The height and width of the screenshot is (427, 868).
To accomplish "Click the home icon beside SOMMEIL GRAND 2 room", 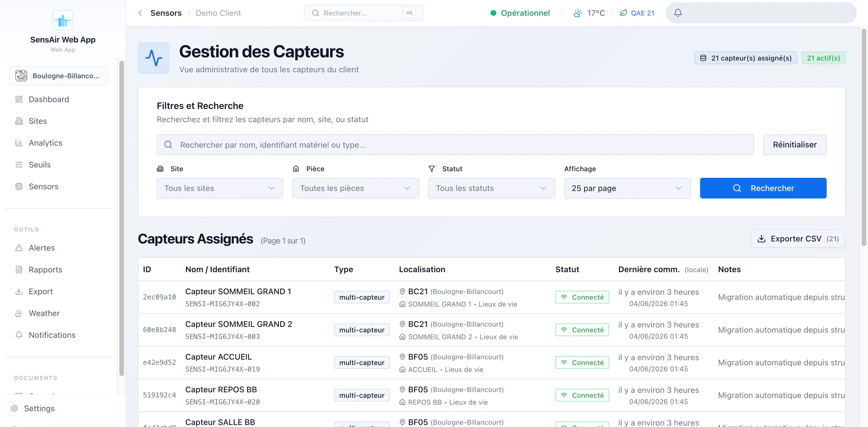I will point(402,337).
